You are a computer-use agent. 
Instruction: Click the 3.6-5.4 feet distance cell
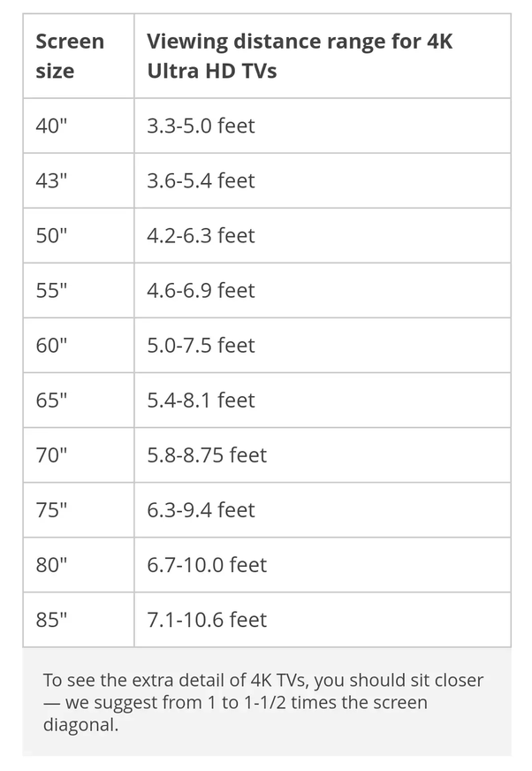tap(323, 180)
